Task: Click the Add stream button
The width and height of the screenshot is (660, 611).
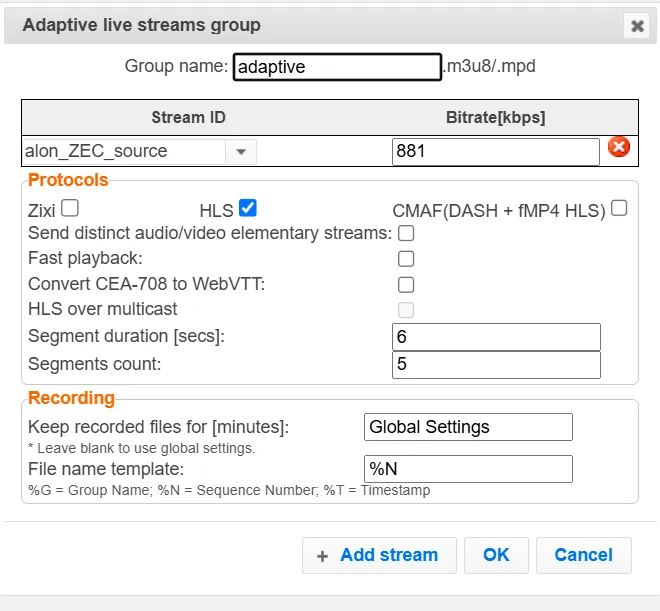Action: tap(379, 555)
